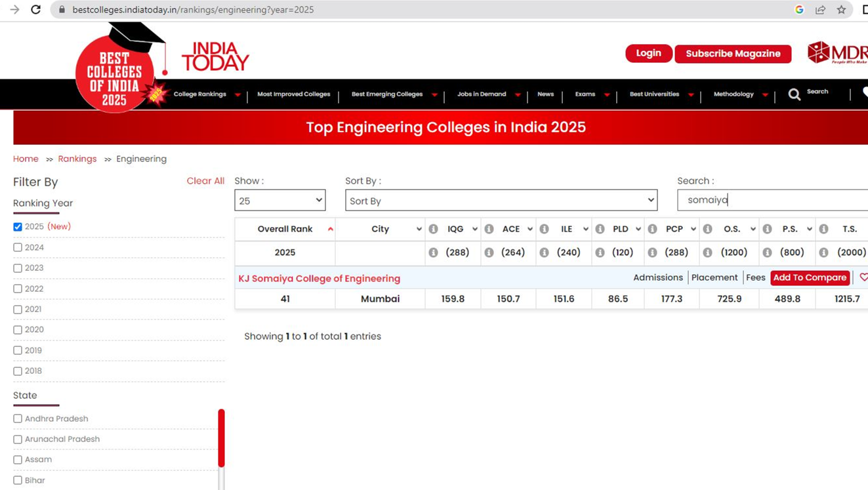Click info icon next to IQG header

coord(433,229)
